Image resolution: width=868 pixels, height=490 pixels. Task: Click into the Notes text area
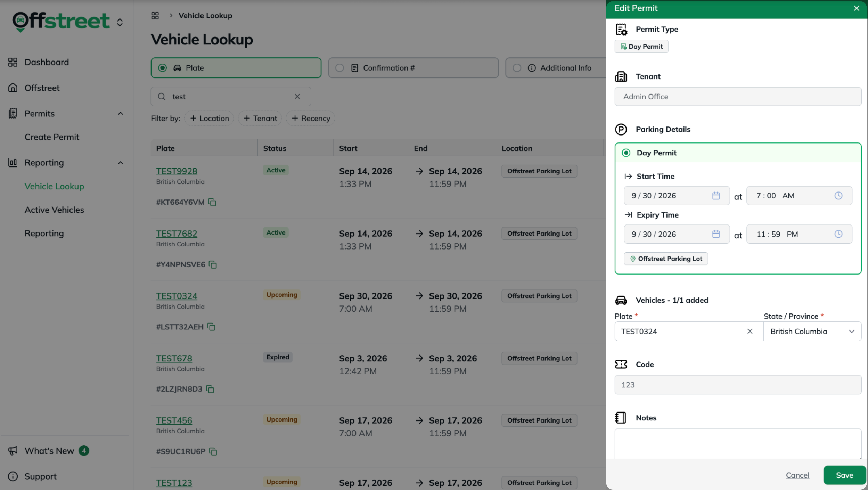pyautogui.click(x=738, y=444)
